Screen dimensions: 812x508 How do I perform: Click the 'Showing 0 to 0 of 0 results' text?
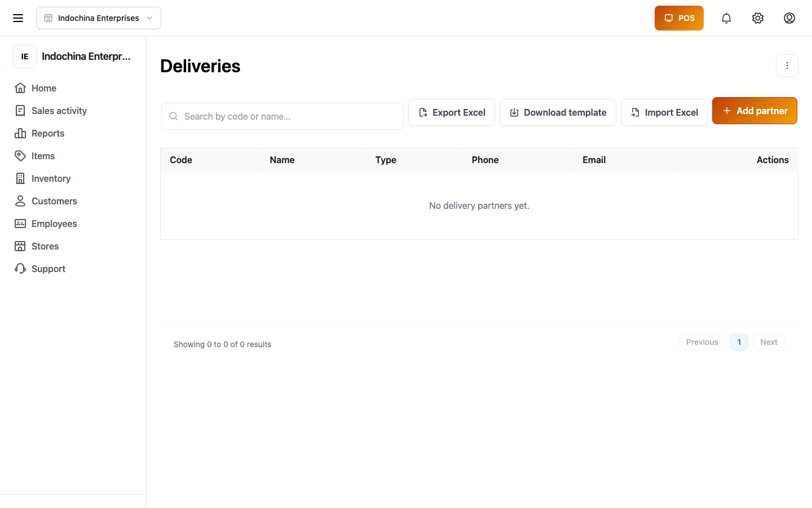tap(222, 344)
